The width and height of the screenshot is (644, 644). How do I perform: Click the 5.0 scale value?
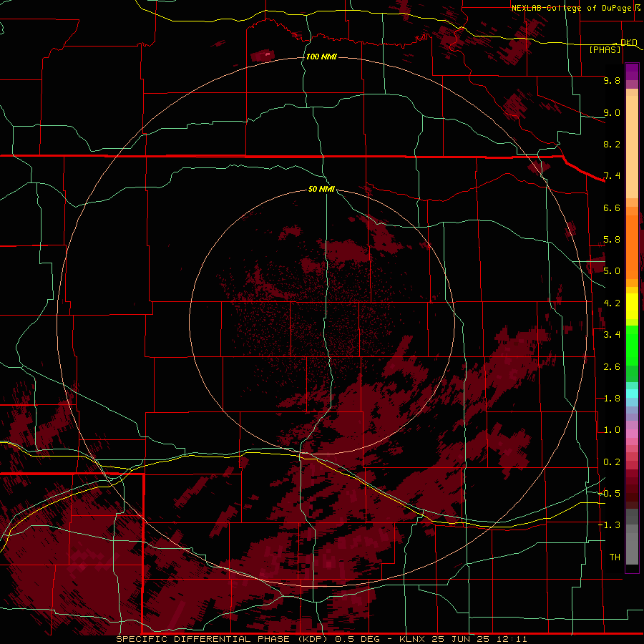(x=612, y=271)
